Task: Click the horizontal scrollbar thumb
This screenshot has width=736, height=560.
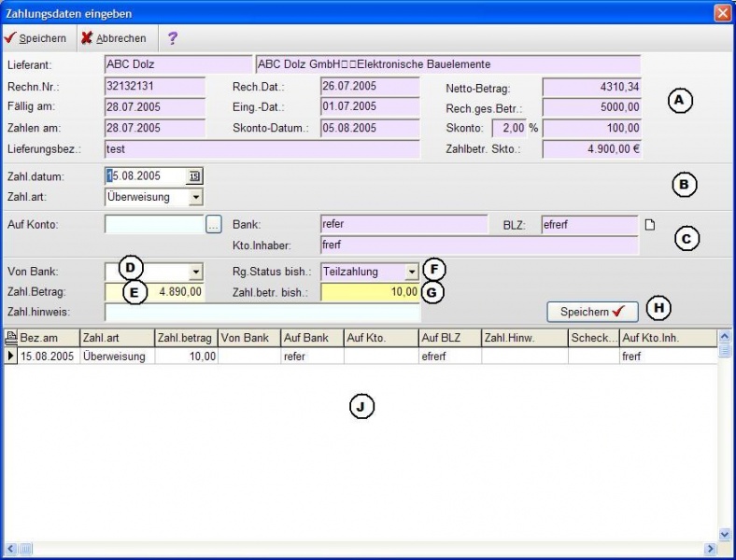Action: tap(25, 548)
